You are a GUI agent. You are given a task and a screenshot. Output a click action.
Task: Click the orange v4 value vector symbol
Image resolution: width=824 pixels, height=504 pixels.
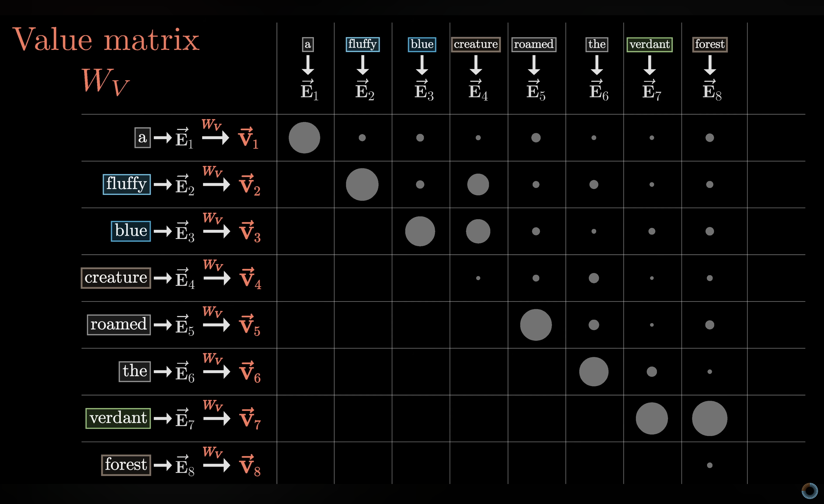[250, 278]
